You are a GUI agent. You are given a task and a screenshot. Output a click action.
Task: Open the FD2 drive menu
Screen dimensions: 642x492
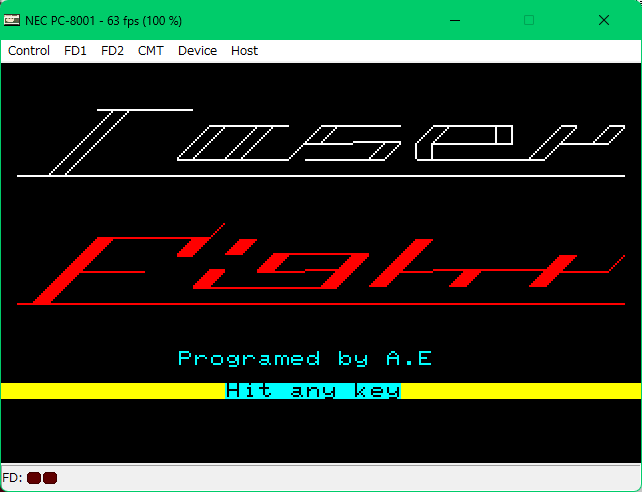tap(112, 51)
